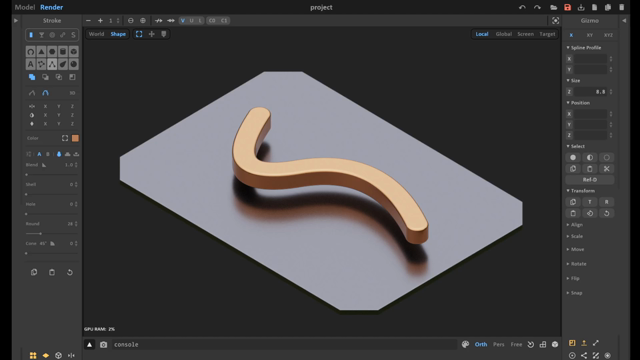Screen dimensions: 640x360
Task: Collapse left panel with the arrow by Stroke
Action: [16, 20]
